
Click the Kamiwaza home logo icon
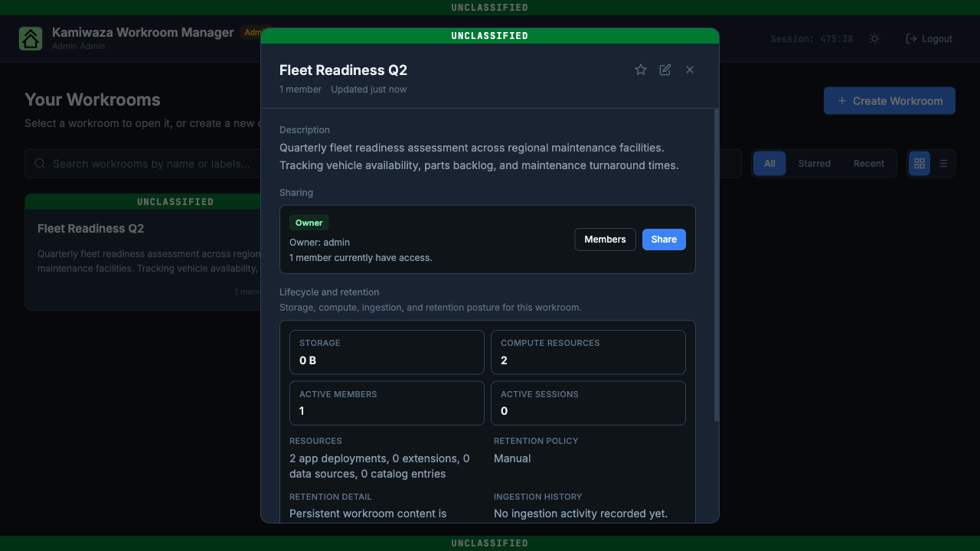[31, 38]
